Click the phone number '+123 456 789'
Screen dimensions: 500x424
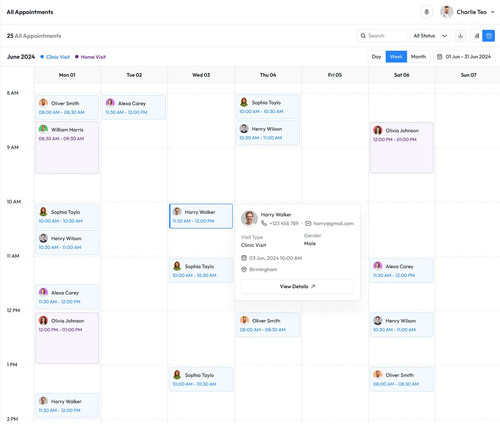coord(284,223)
